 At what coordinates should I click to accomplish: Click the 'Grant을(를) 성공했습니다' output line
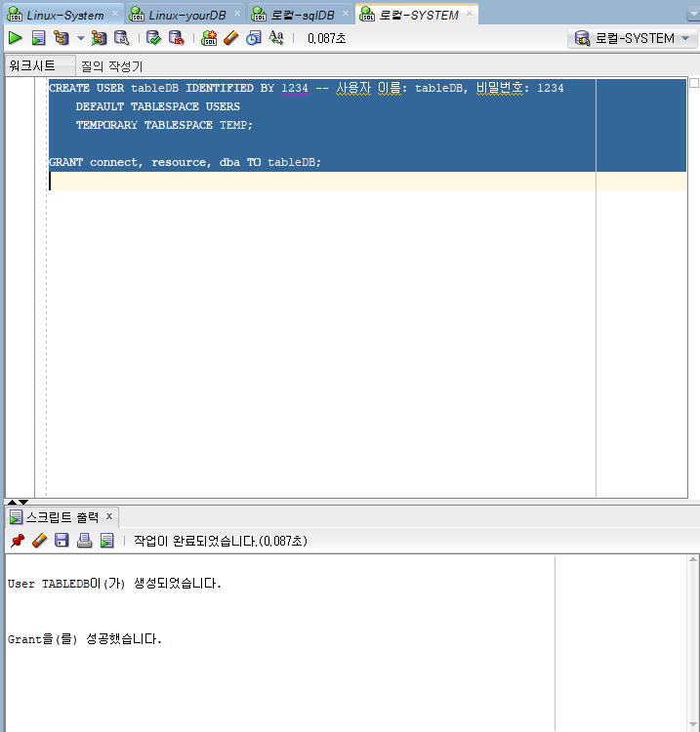[x=85, y=639]
